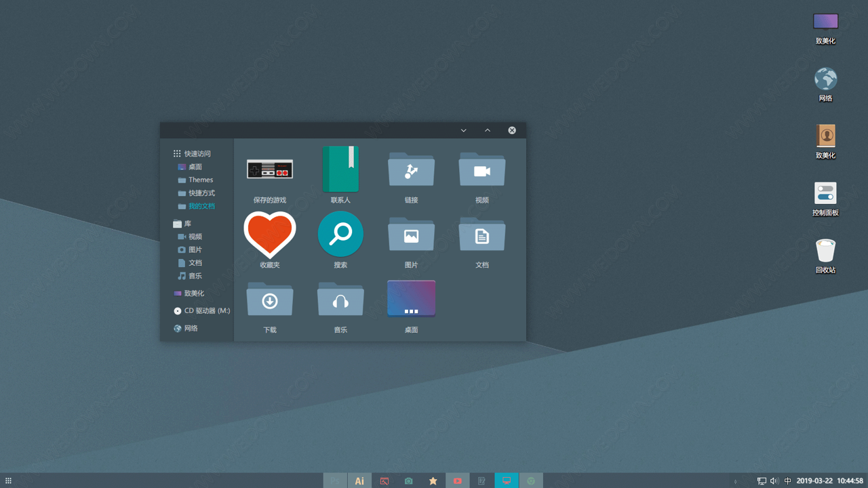Open the 文档 folder in the file pane
The height and width of the screenshot is (488, 868).
coord(482,235)
